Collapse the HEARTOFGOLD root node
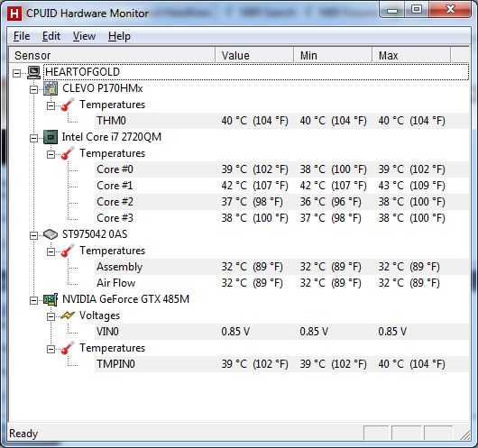 (x=17, y=73)
